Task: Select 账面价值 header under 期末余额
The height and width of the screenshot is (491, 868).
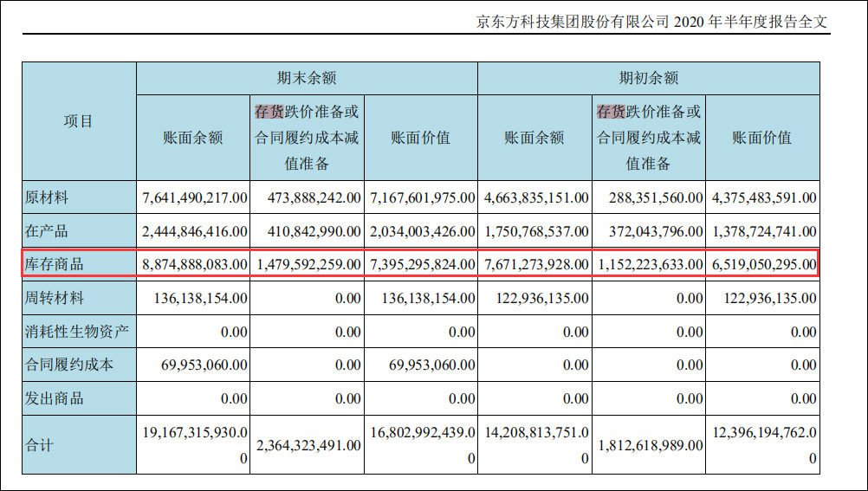Action: 421,138
